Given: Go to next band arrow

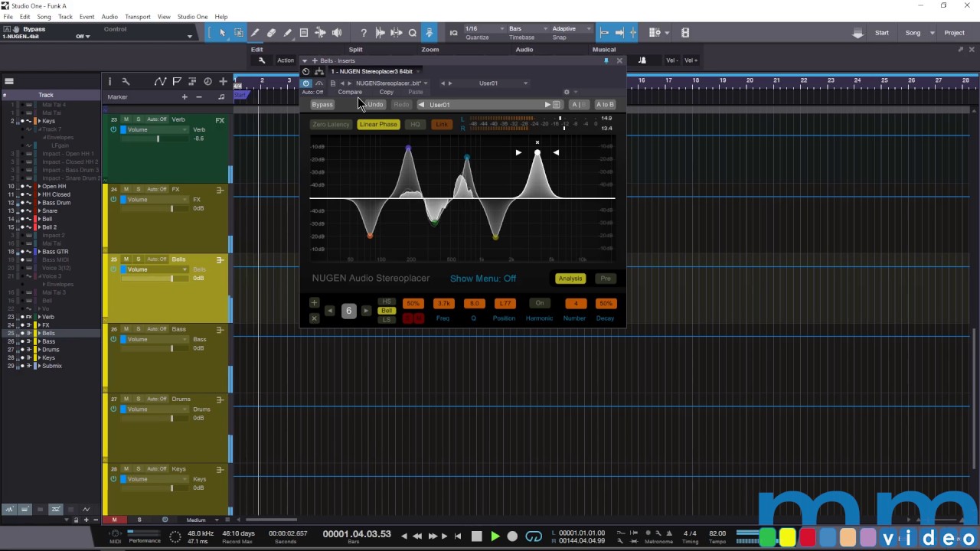Looking at the screenshot, I should (x=366, y=311).
